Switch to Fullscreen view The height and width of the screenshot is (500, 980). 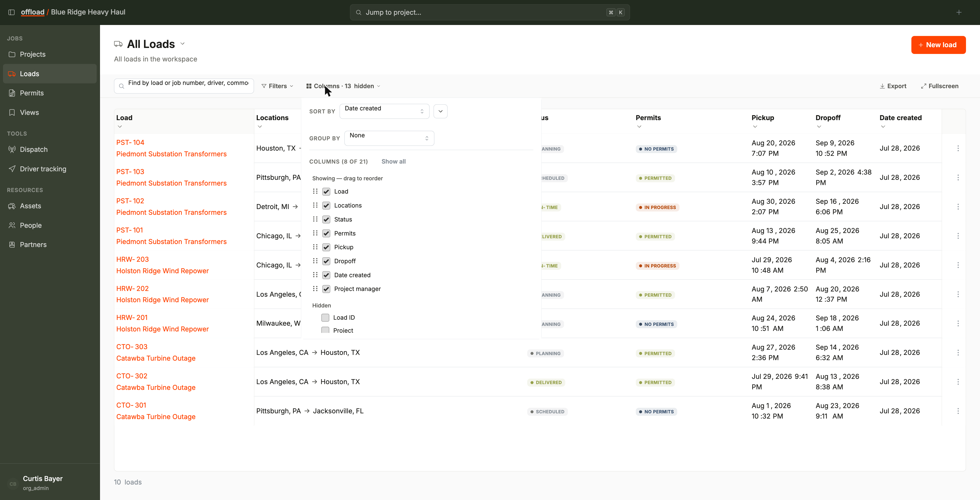940,86
